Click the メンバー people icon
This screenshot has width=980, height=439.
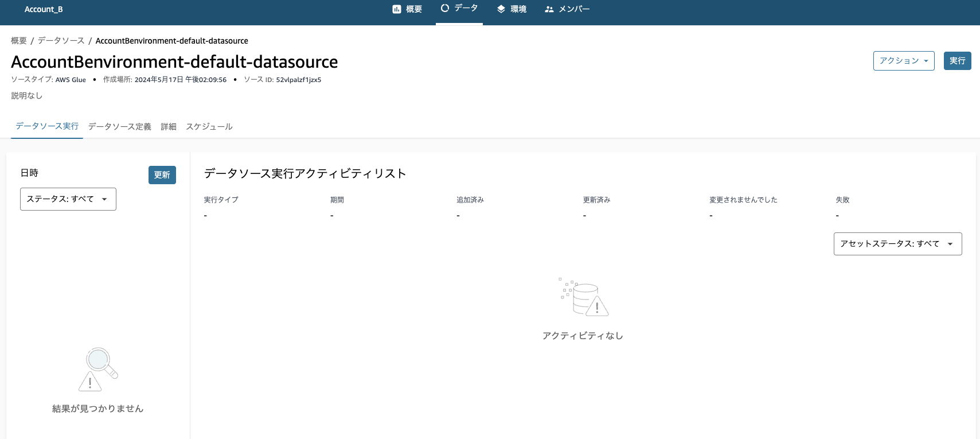point(549,9)
